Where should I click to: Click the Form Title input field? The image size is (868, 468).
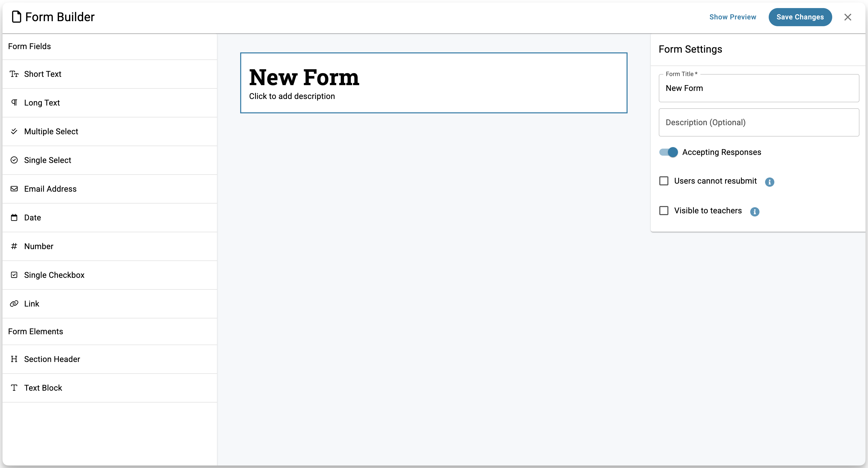[x=758, y=88]
